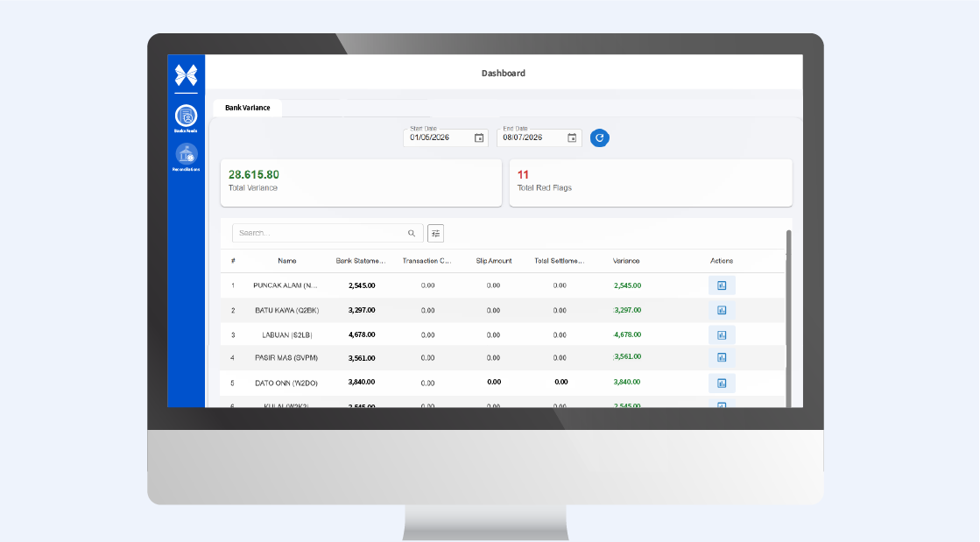Open the End Date calendar picker
The image size is (980, 542).
click(571, 138)
